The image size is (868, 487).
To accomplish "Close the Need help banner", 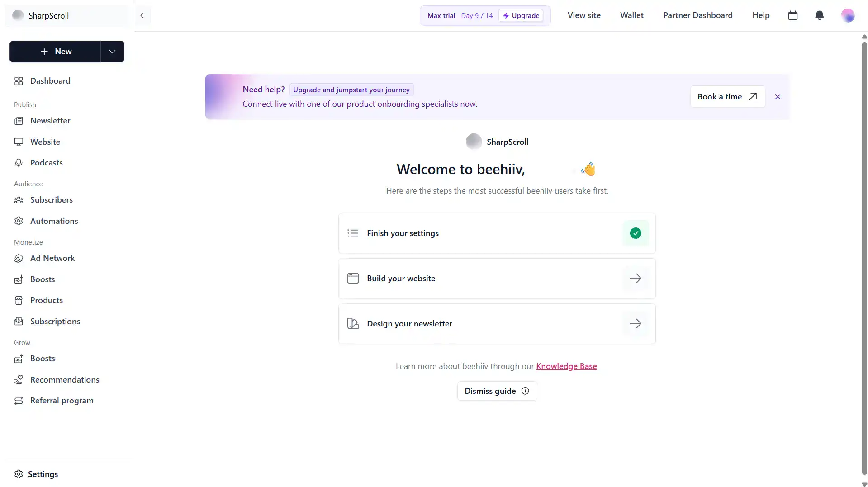I will click(x=778, y=97).
